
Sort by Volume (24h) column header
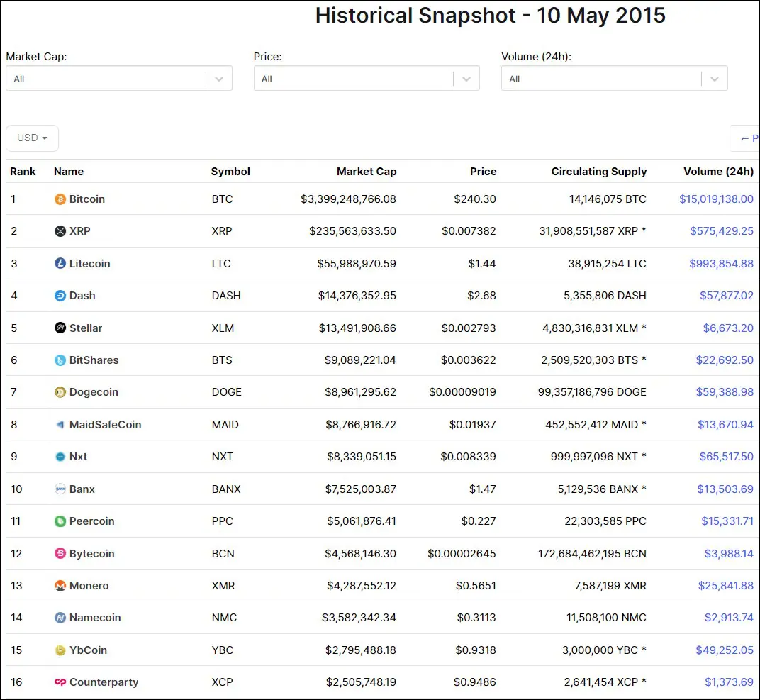(x=718, y=172)
